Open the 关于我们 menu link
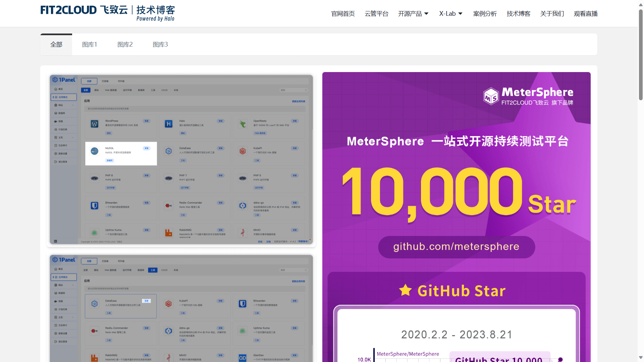This screenshot has height=362, width=644. click(x=552, y=14)
